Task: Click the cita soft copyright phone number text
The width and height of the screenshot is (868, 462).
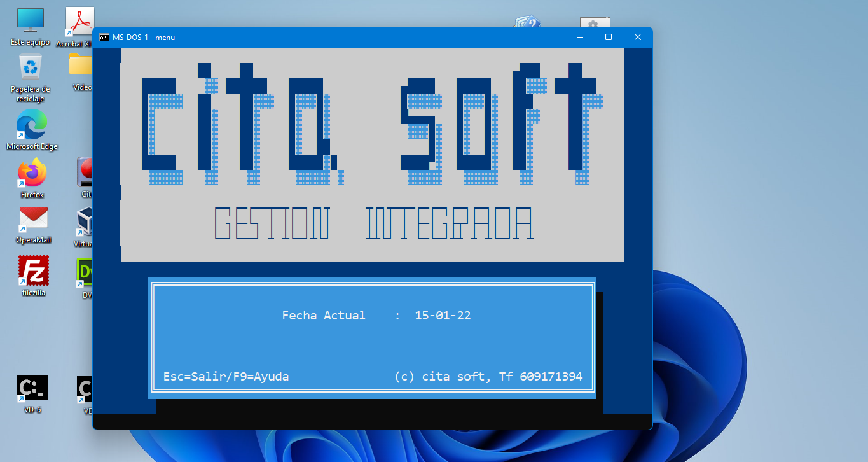Action: point(489,376)
